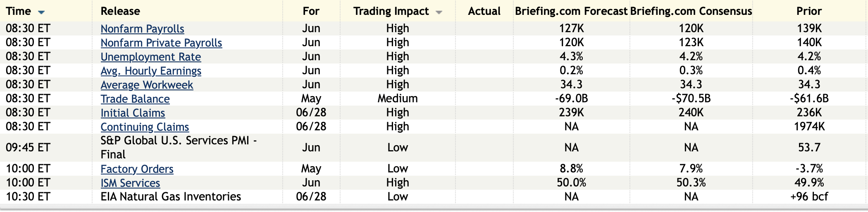Open the Continuing Claims link
This screenshot has width=868, height=212.
click(x=145, y=127)
